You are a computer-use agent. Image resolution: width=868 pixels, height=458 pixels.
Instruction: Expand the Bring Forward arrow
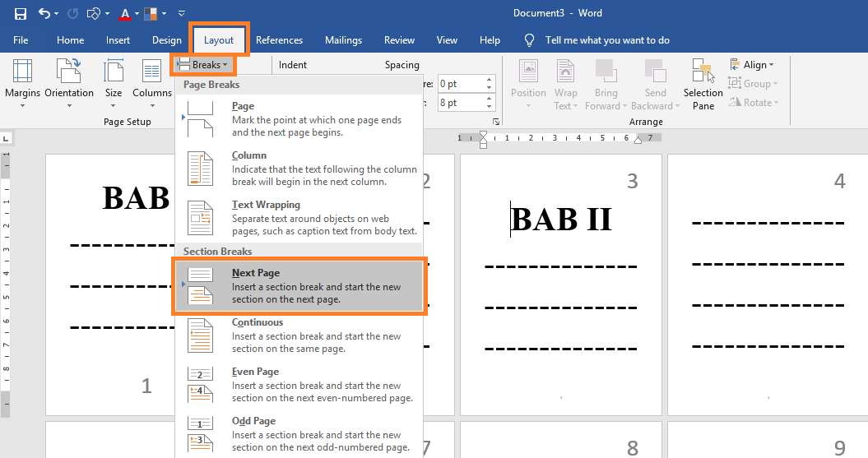coord(624,106)
